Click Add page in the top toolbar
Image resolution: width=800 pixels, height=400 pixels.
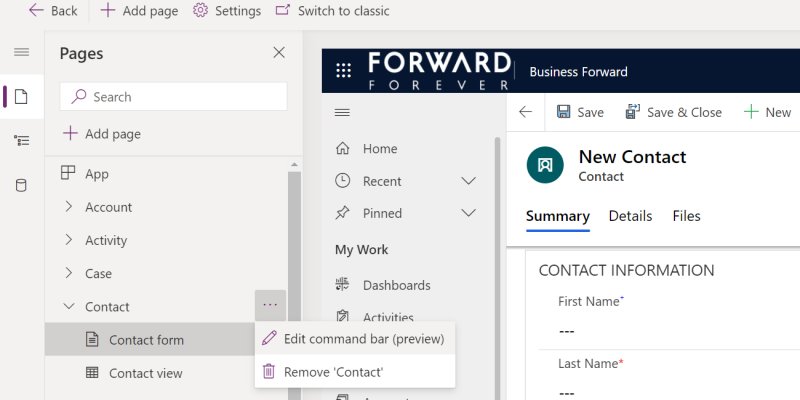coord(139,11)
